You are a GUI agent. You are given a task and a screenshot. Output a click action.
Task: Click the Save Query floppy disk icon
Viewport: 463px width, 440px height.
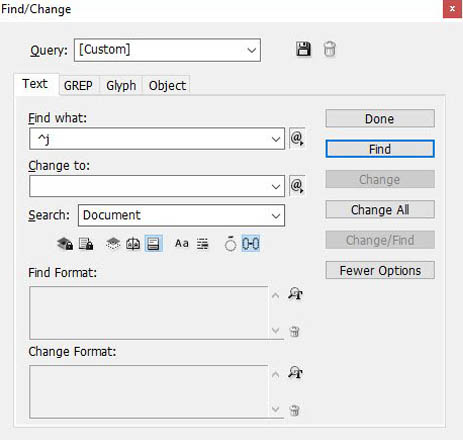303,49
